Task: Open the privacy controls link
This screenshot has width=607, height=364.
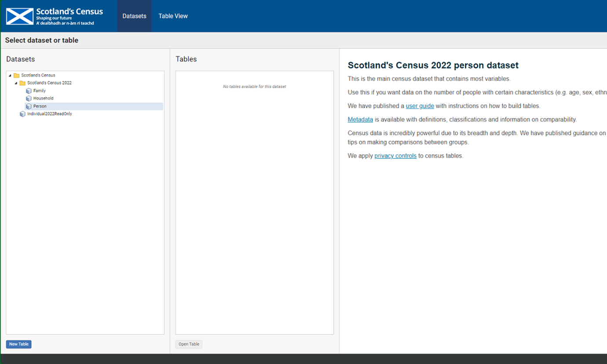Action: (x=395, y=156)
